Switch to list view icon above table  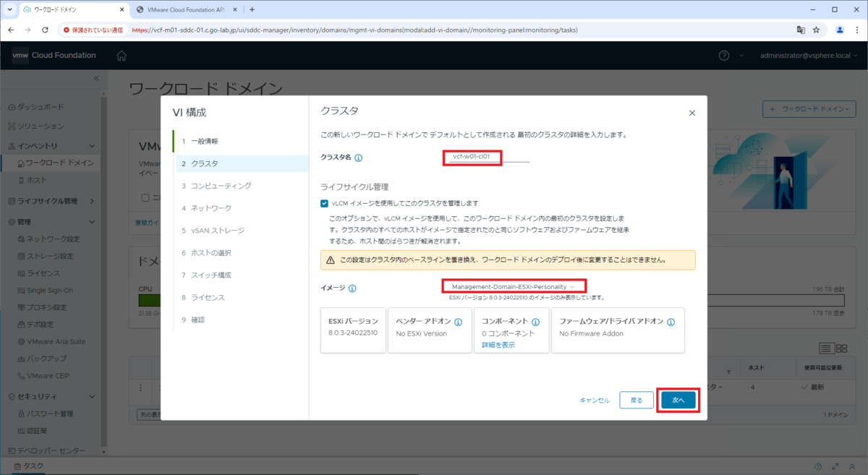coord(827,348)
